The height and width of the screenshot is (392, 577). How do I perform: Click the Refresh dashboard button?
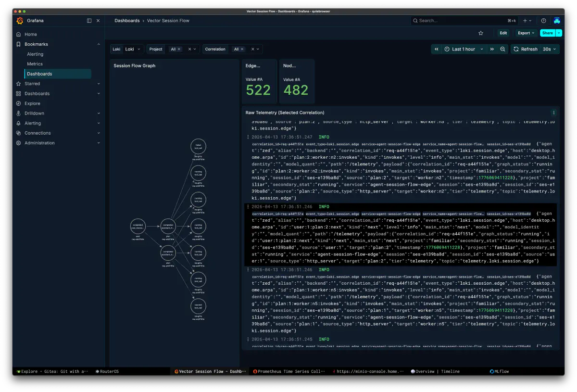[525, 49]
